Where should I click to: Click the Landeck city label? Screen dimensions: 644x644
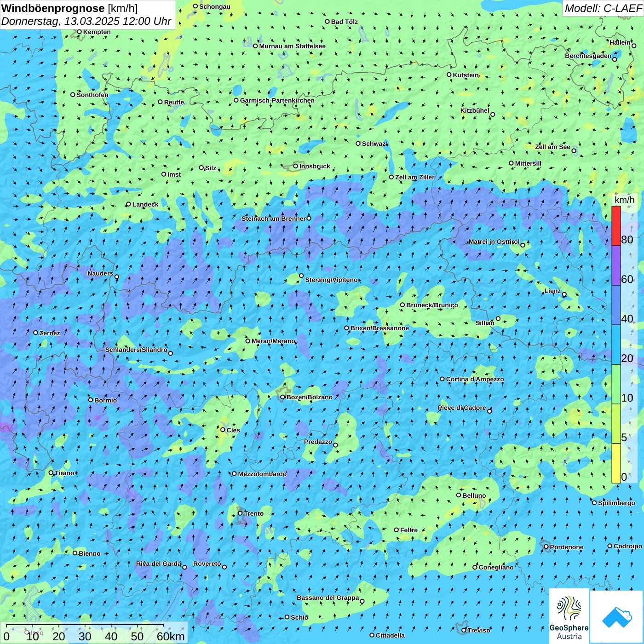coord(145,204)
